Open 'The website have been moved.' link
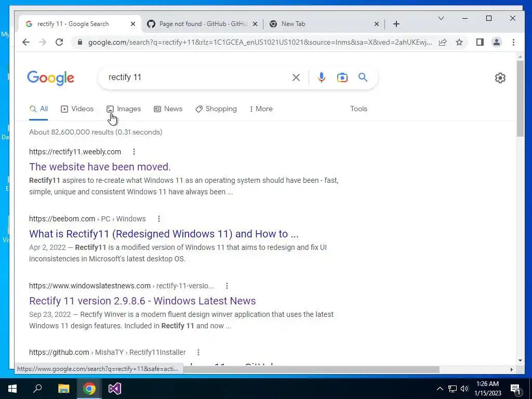Image resolution: width=532 pixels, height=399 pixels. point(100,167)
